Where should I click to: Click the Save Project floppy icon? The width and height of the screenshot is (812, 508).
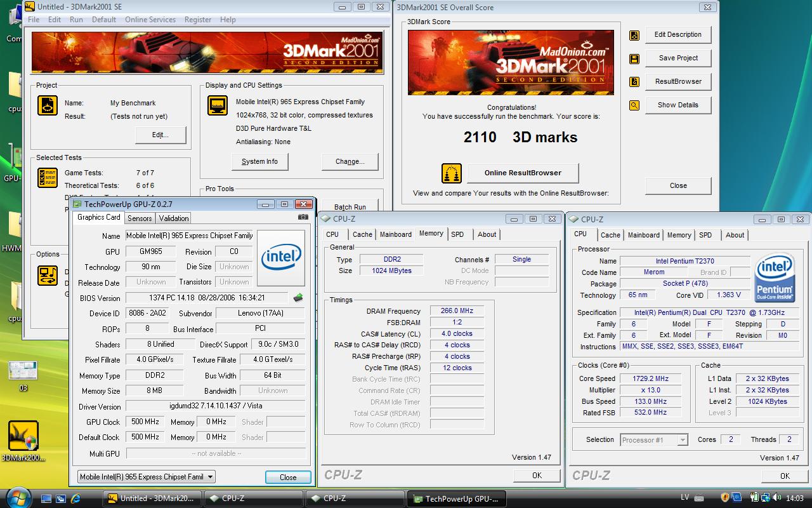tap(634, 58)
